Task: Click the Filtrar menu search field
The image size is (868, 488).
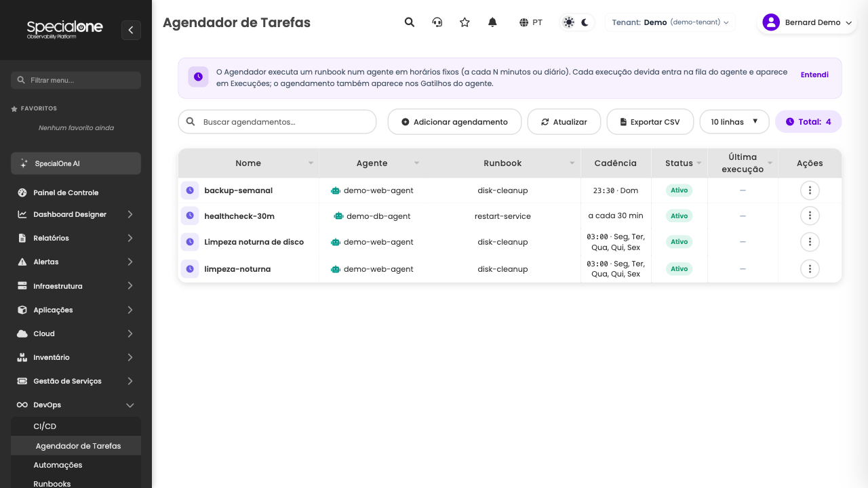Action: click(x=76, y=80)
